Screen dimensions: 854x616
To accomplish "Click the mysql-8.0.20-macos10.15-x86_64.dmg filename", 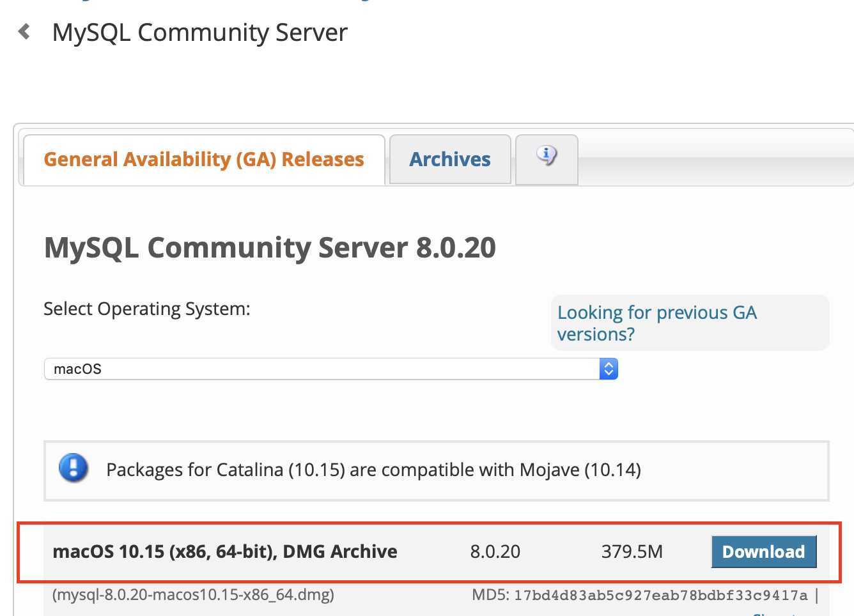I will pyautogui.click(x=194, y=595).
